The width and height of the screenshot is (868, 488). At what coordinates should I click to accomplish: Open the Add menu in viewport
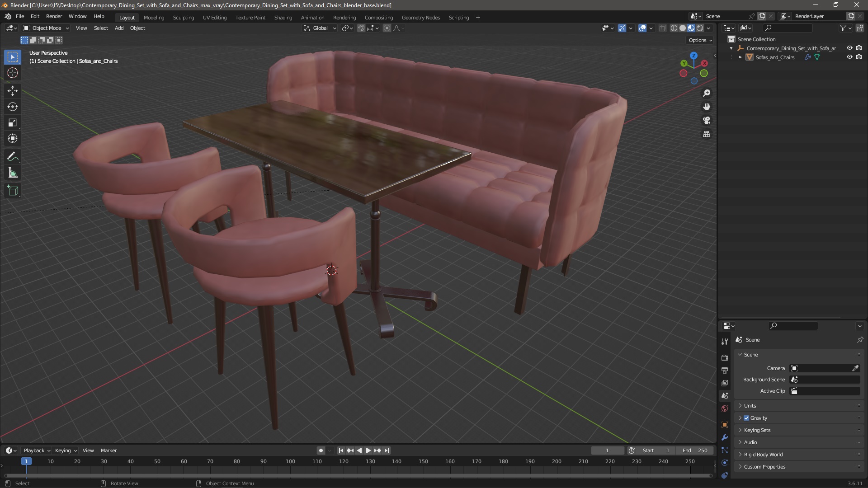(119, 28)
